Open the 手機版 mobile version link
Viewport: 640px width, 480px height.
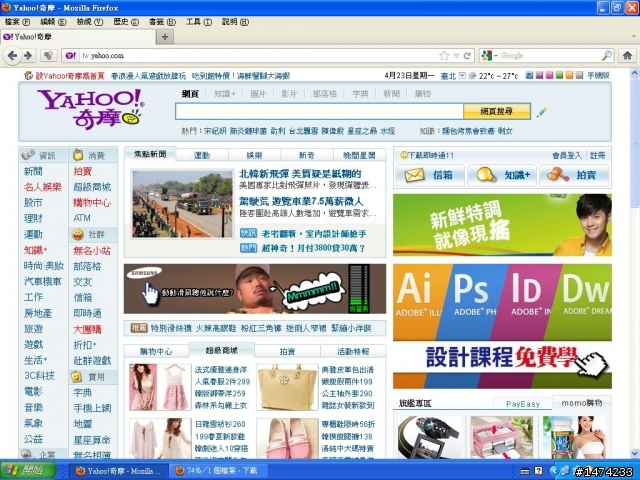[x=598, y=76]
